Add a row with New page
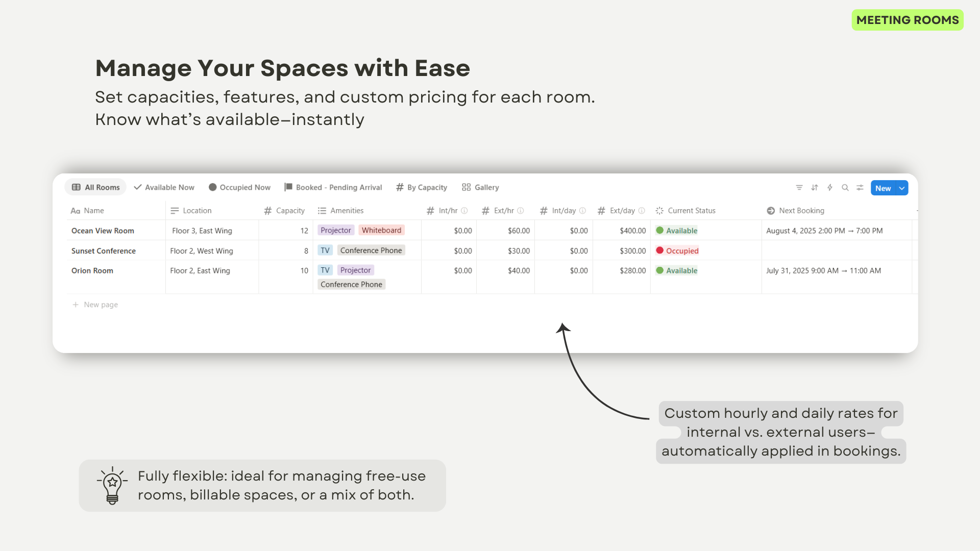The image size is (980, 551). pyautogui.click(x=95, y=305)
